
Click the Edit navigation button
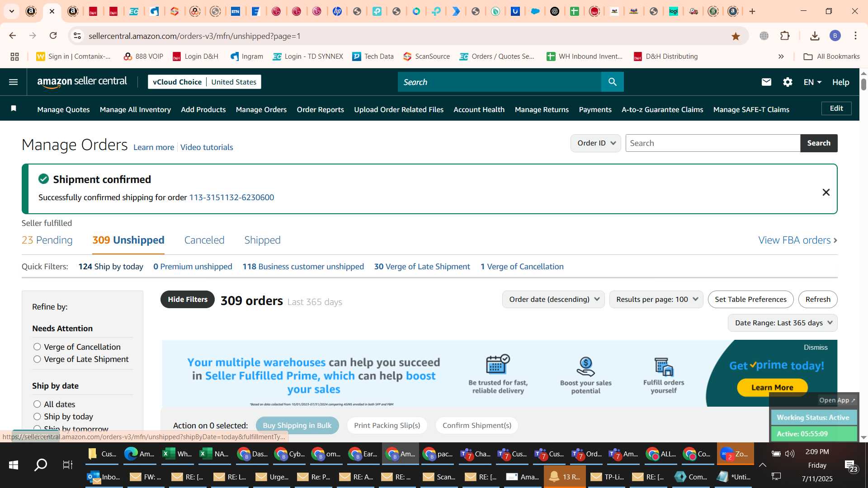pyautogui.click(x=836, y=108)
